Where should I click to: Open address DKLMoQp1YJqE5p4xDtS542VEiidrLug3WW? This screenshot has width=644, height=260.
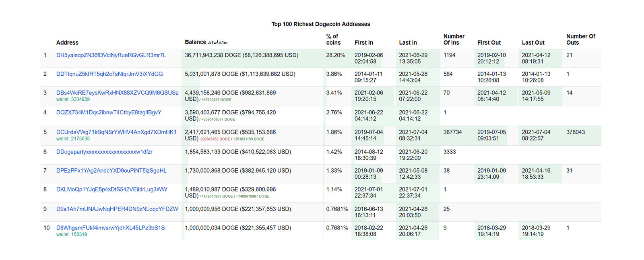click(x=111, y=189)
